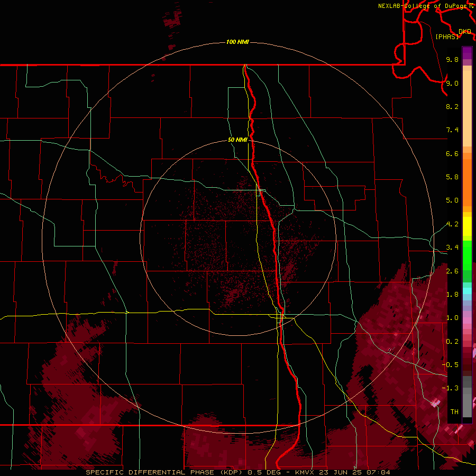The height and width of the screenshot is (476, 476).
Task: Click the bright yellow band of the color scale
Action: click(x=467, y=226)
